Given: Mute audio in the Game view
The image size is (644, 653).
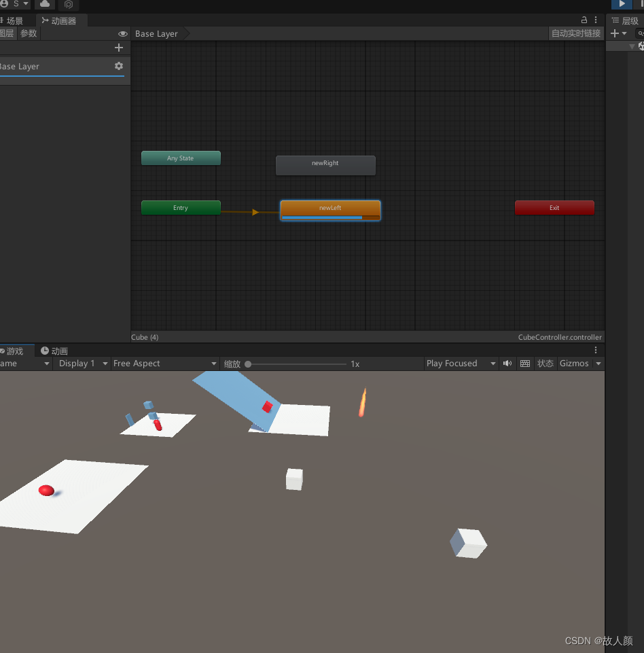Looking at the screenshot, I should [x=507, y=363].
